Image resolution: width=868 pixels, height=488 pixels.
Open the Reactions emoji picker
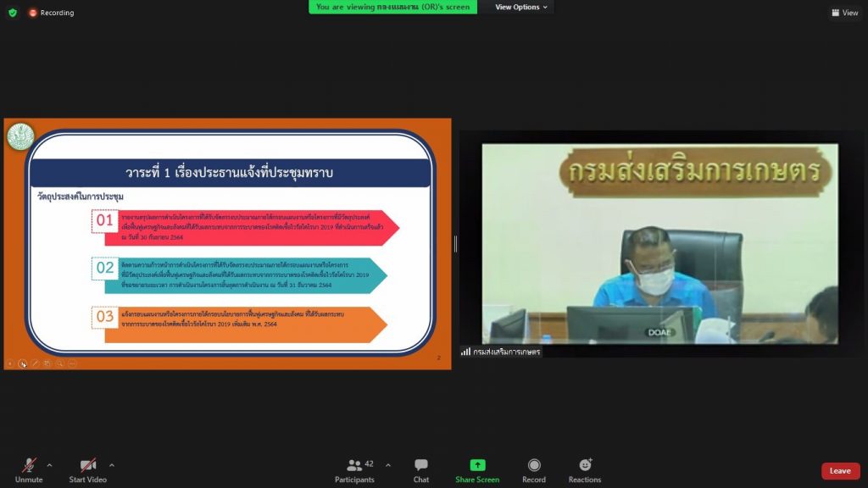(585, 469)
